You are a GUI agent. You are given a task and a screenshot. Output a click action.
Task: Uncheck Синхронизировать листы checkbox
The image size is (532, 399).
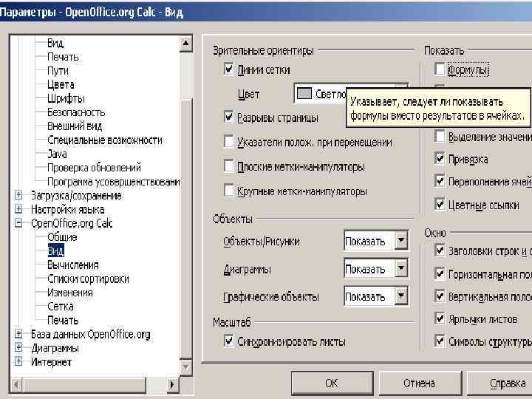[229, 341]
